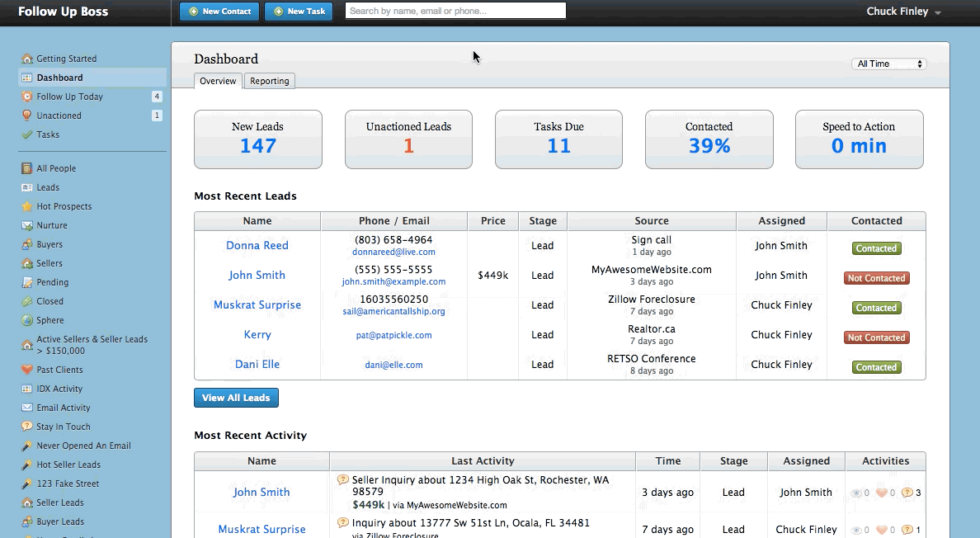Open Donna Reed's contact link
The height and width of the screenshot is (538, 980).
click(257, 246)
